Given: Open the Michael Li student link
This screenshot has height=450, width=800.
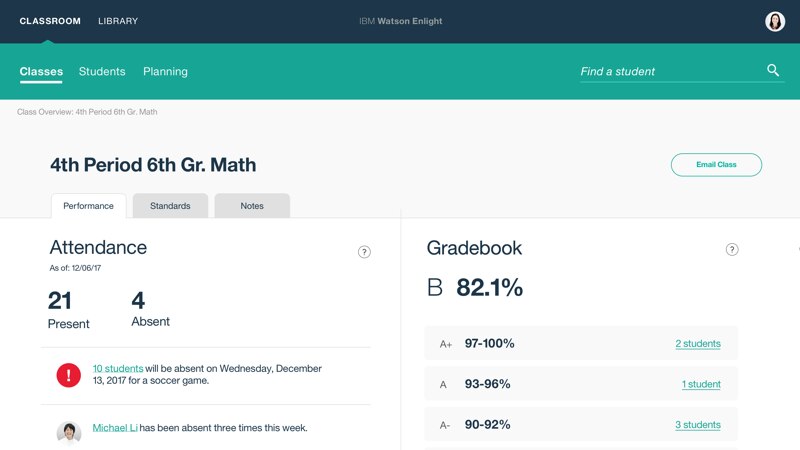Looking at the screenshot, I should pos(115,428).
